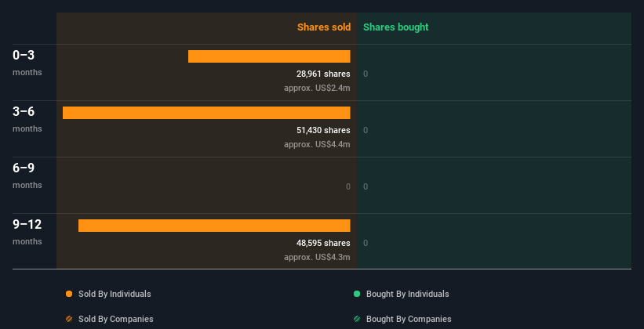Click the shares bought 0 in 3–6 months row

pos(366,131)
